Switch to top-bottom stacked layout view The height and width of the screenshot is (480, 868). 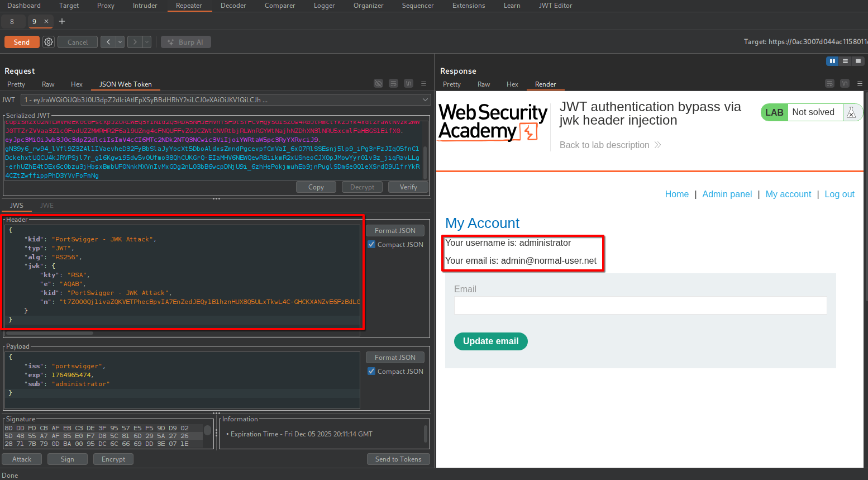coord(845,61)
